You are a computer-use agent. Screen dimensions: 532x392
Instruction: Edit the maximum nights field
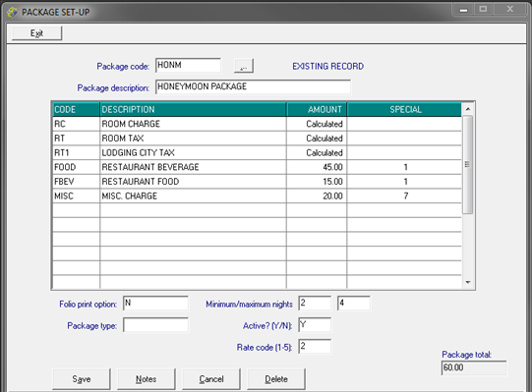(x=354, y=304)
